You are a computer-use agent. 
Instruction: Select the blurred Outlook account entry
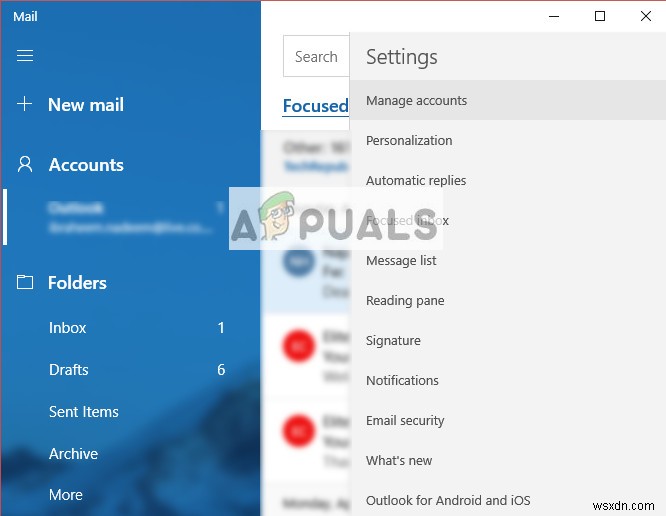(x=132, y=217)
